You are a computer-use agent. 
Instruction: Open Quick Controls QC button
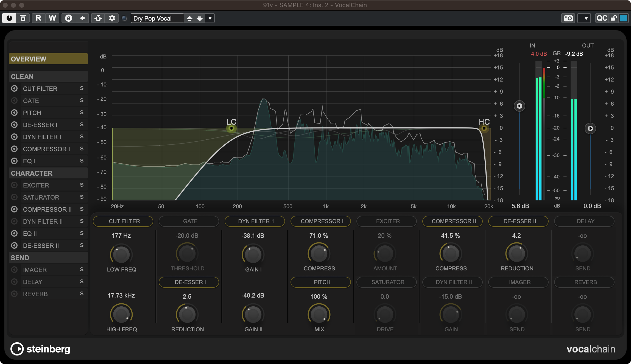pyautogui.click(x=602, y=18)
